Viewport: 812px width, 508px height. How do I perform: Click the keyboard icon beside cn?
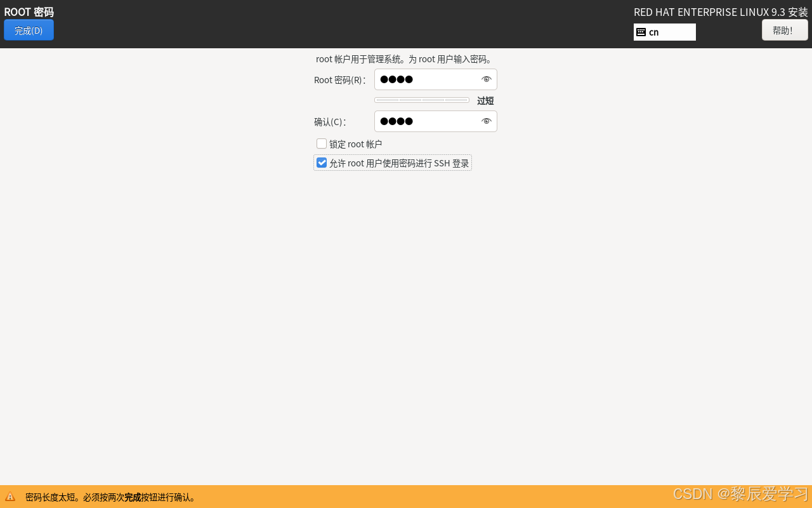tap(641, 32)
